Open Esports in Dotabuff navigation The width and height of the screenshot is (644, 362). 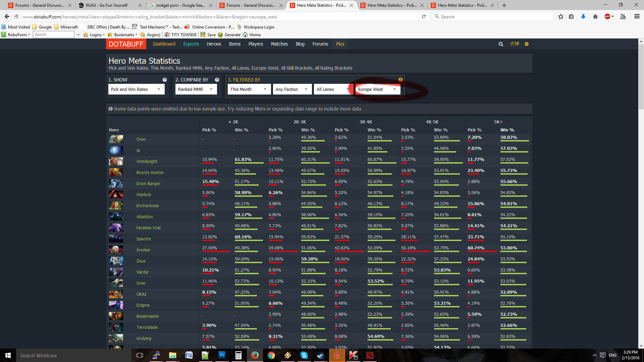191,44
